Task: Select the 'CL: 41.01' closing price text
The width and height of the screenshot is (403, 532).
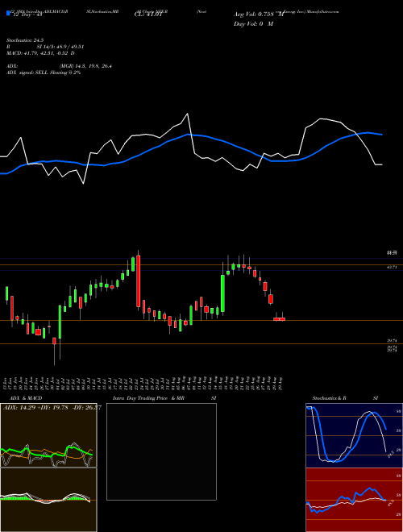Action: point(149,15)
